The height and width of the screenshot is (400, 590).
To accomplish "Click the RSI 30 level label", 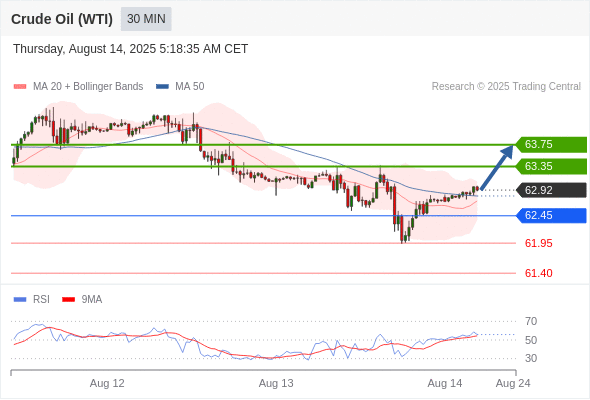I will tap(531, 358).
